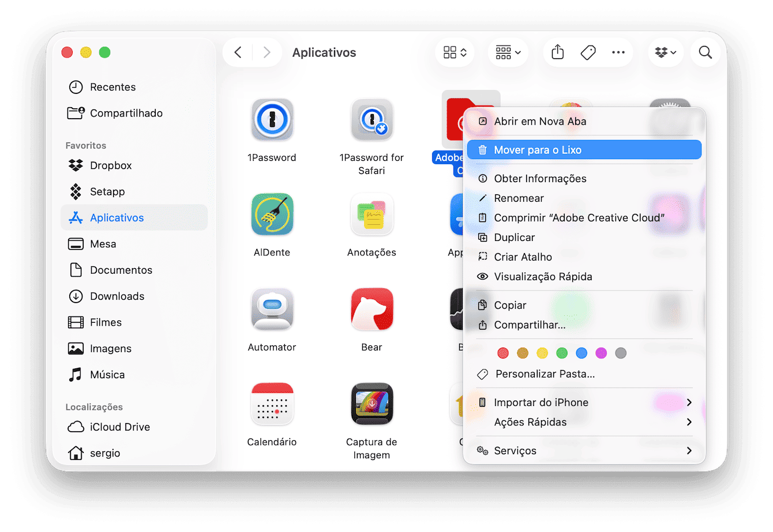The height and width of the screenshot is (532, 773).
Task: Go forward using the forward arrow
Action: [267, 52]
